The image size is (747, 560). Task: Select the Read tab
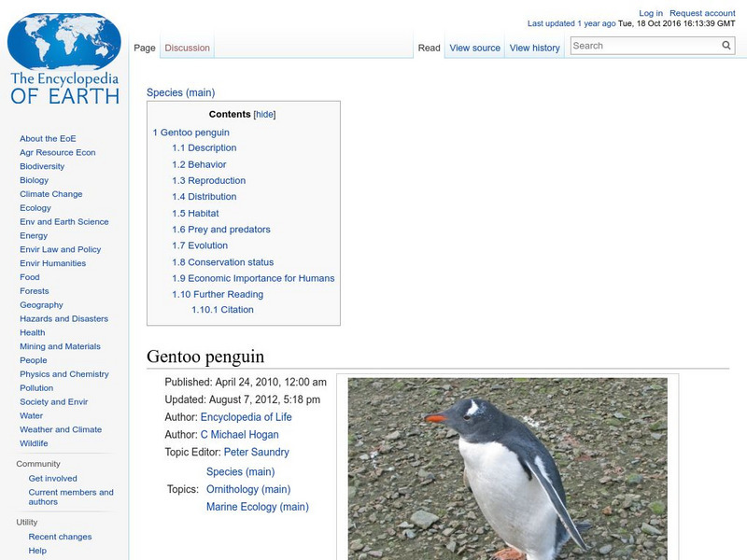coord(429,47)
